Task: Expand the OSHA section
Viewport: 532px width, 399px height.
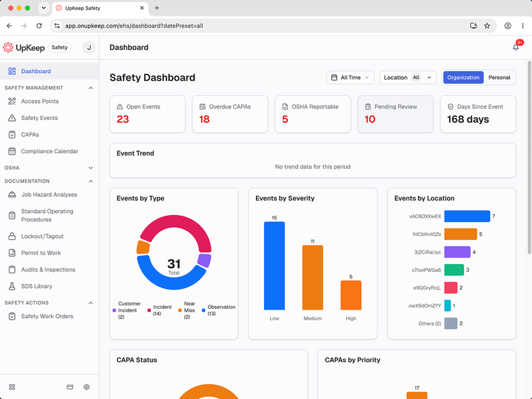Action: pyautogui.click(x=91, y=168)
